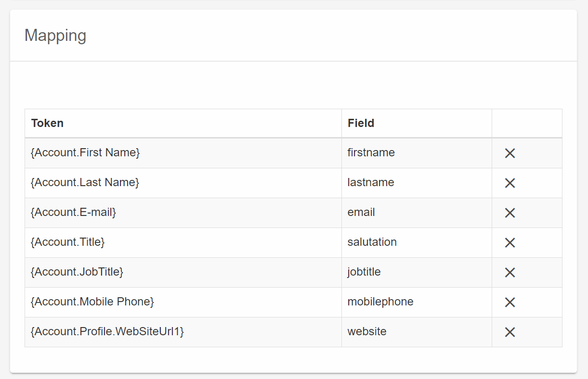Click the Field column header
The width and height of the screenshot is (588, 379).
point(361,123)
